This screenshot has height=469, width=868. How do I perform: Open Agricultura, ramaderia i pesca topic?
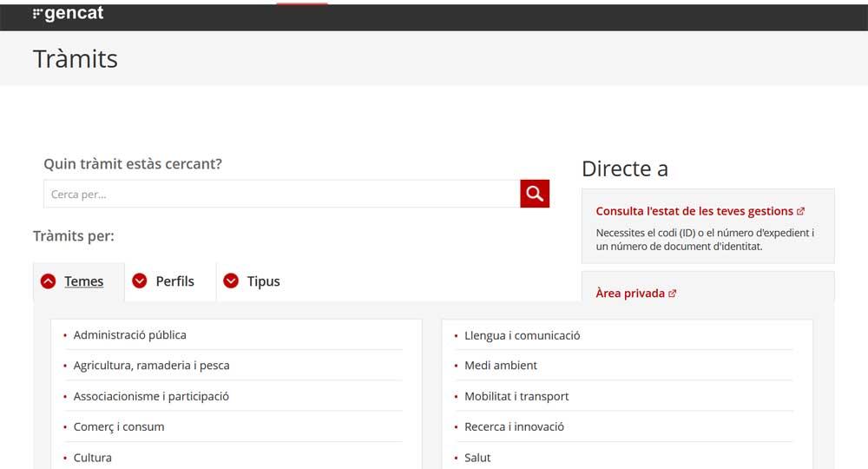tap(151, 366)
